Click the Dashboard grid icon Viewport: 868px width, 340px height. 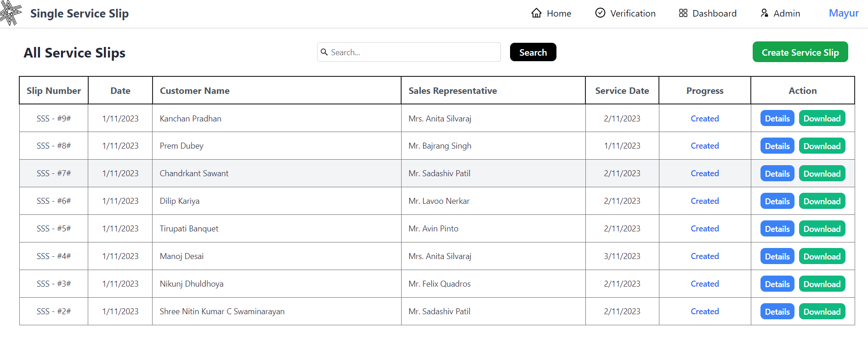click(x=683, y=13)
